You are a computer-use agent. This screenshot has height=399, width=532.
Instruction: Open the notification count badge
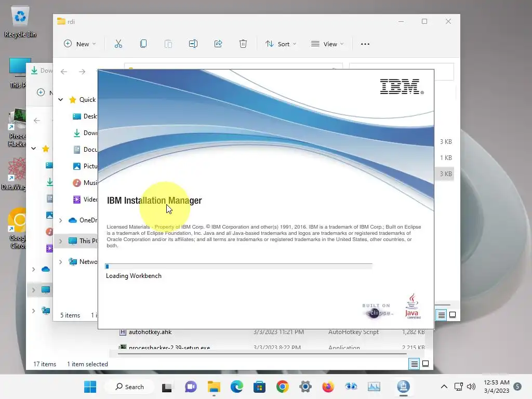pos(517,387)
